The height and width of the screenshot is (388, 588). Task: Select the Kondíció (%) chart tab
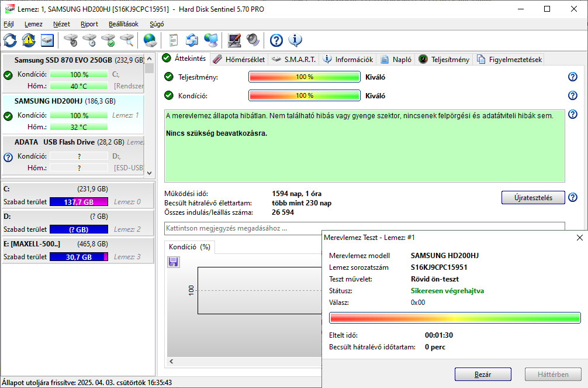coord(189,247)
